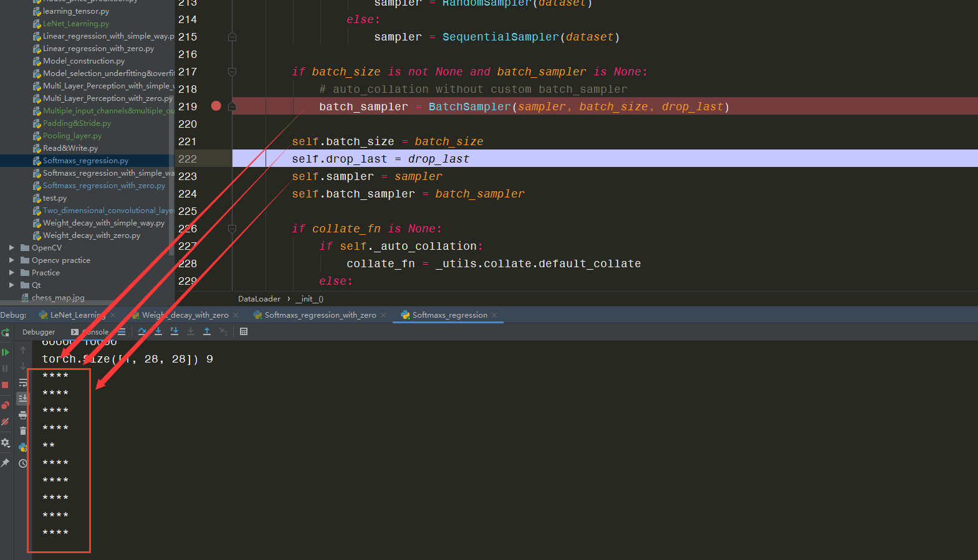
Task: Toggle soft-wrap in the console
Action: [x=23, y=382]
